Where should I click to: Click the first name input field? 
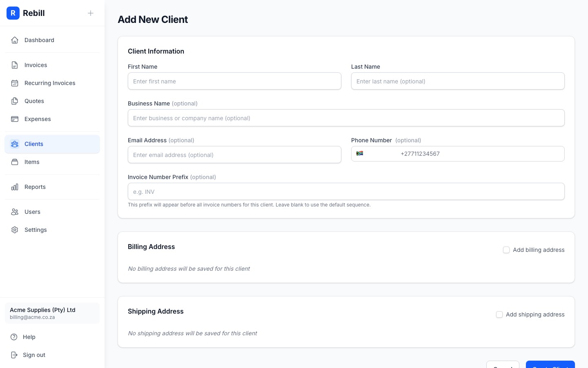(x=234, y=81)
